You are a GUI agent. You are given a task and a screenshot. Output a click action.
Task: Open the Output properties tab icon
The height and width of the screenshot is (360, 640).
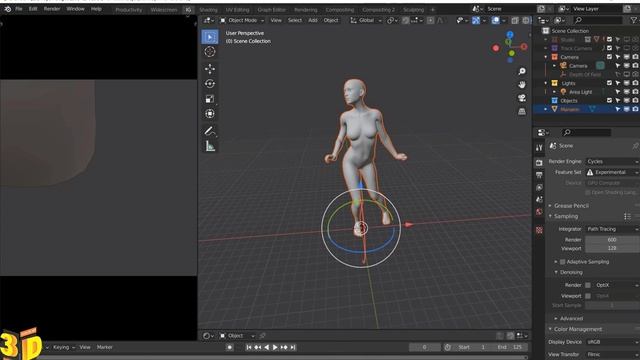click(539, 175)
